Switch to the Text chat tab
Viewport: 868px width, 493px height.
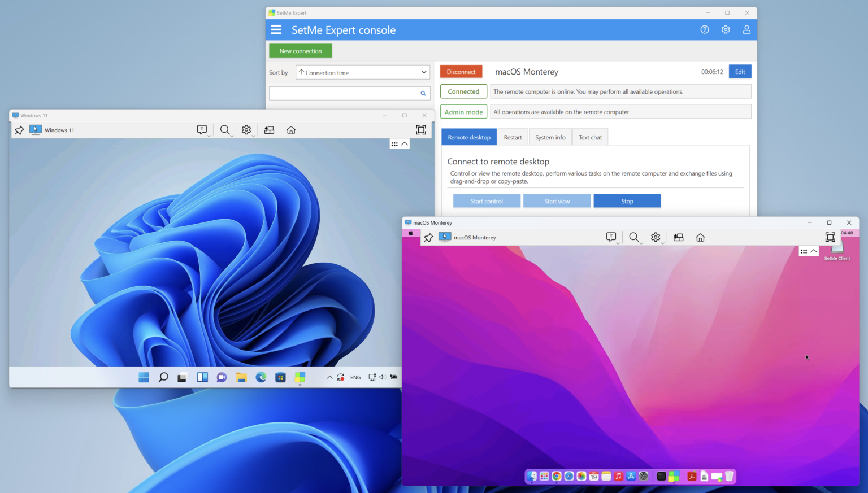[591, 137]
